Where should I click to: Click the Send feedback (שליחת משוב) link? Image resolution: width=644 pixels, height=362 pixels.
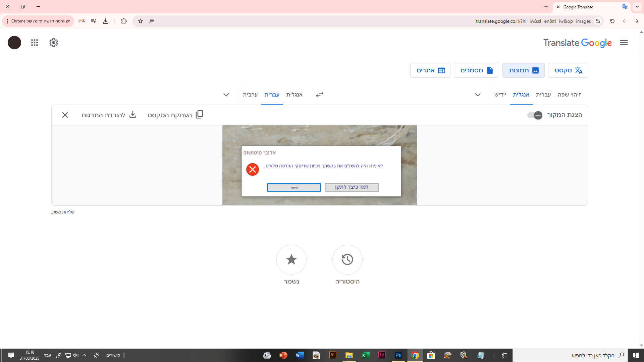point(63,212)
